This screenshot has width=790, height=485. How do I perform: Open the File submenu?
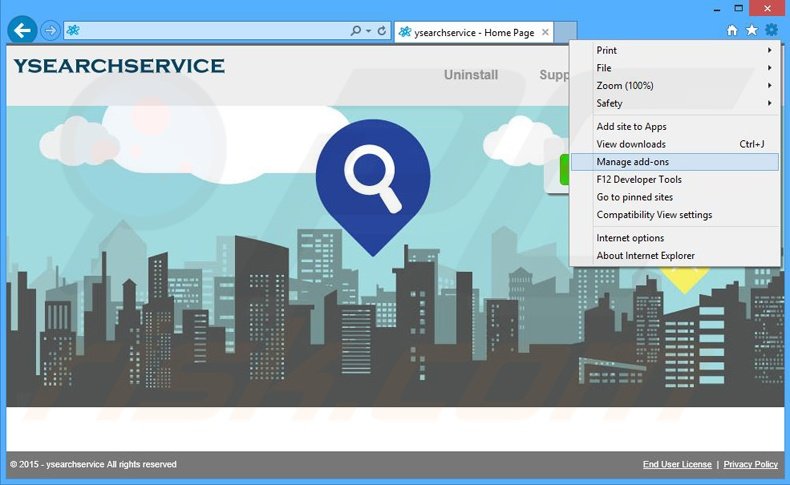click(x=675, y=68)
